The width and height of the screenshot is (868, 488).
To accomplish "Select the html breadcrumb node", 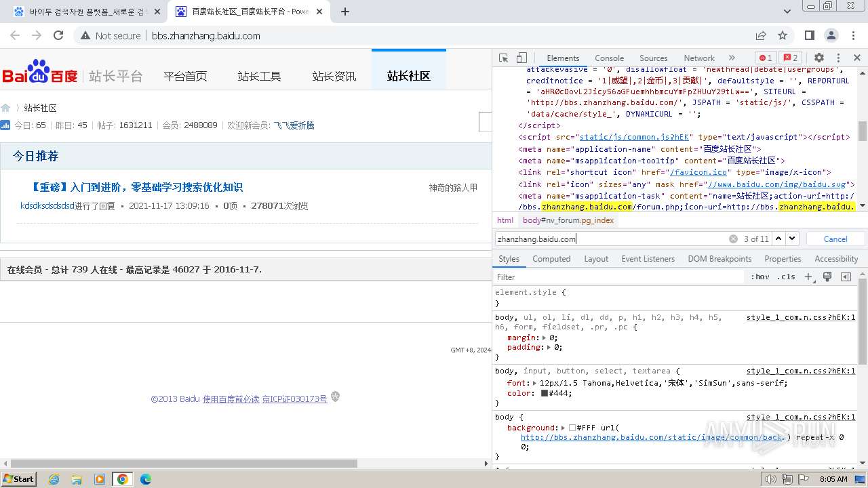I will [x=505, y=220].
